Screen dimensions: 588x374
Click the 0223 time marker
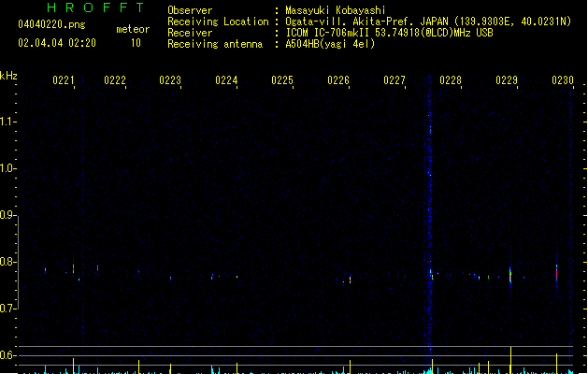[170, 80]
